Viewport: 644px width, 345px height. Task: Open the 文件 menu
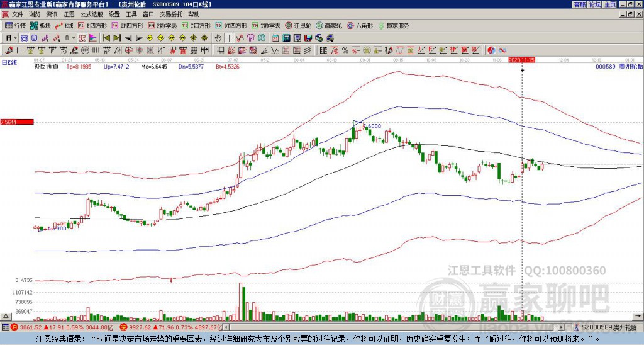tap(17, 14)
